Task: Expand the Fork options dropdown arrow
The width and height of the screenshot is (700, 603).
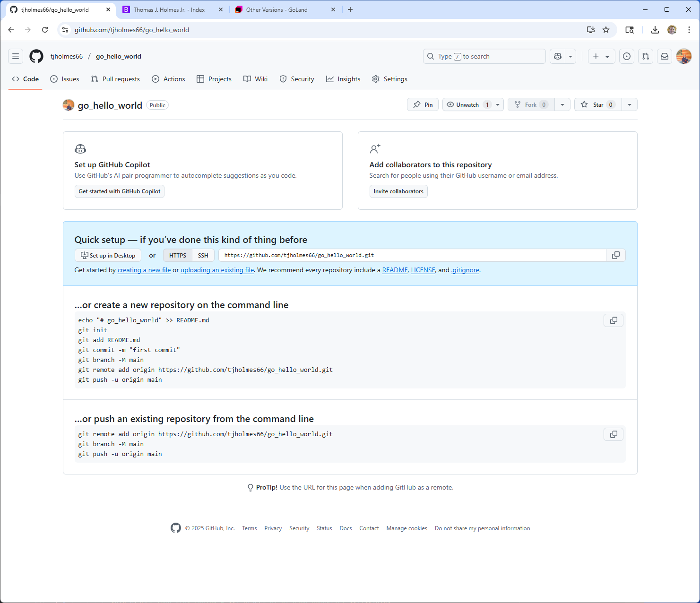Action: click(x=562, y=104)
